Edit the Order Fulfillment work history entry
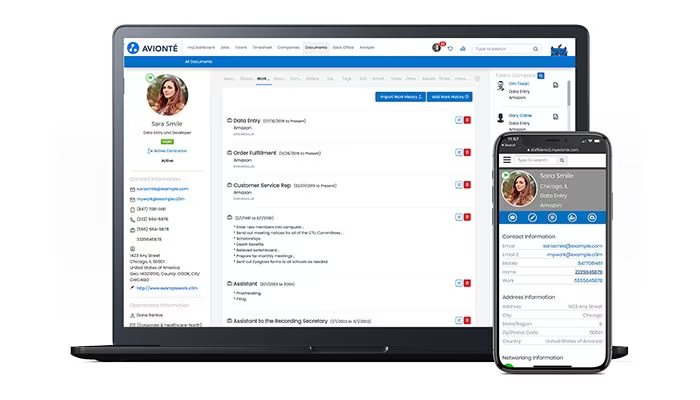 tap(458, 153)
